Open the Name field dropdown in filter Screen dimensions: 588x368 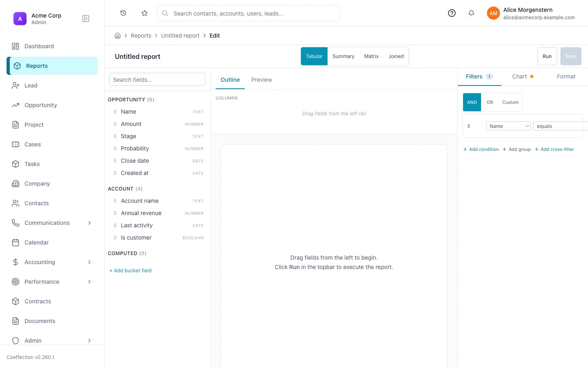[508, 126]
